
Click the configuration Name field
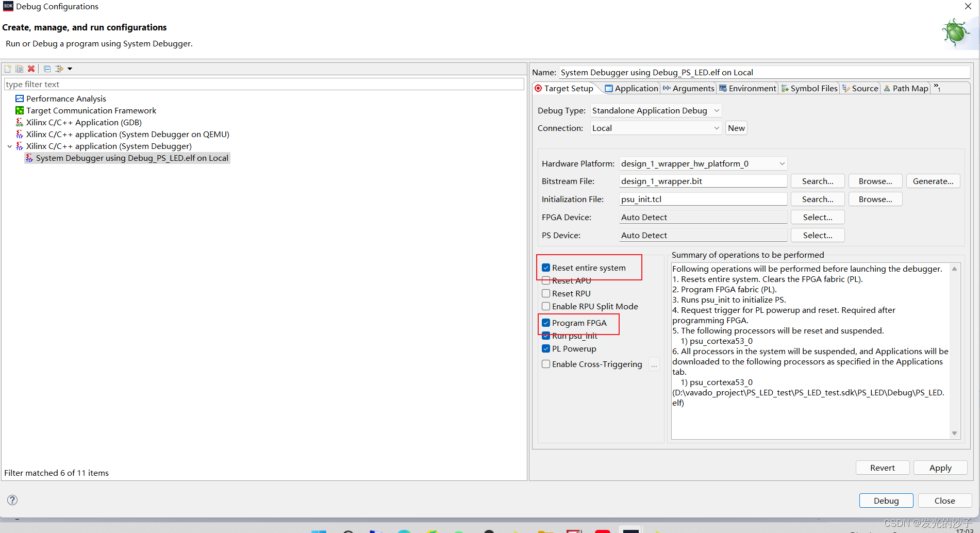click(x=765, y=72)
